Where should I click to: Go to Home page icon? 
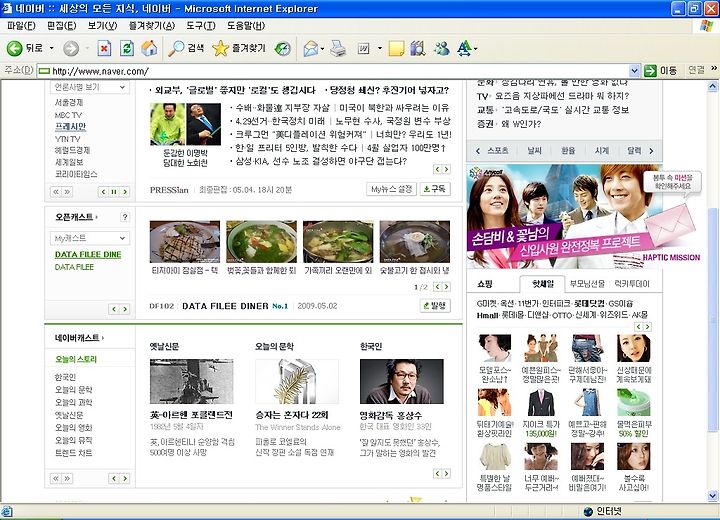tap(149, 48)
